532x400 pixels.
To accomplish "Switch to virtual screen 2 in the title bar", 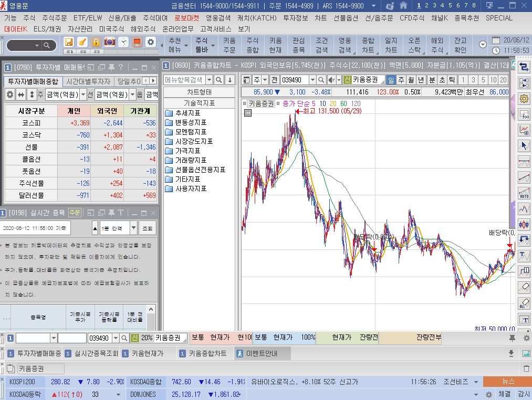I will pos(426,5).
